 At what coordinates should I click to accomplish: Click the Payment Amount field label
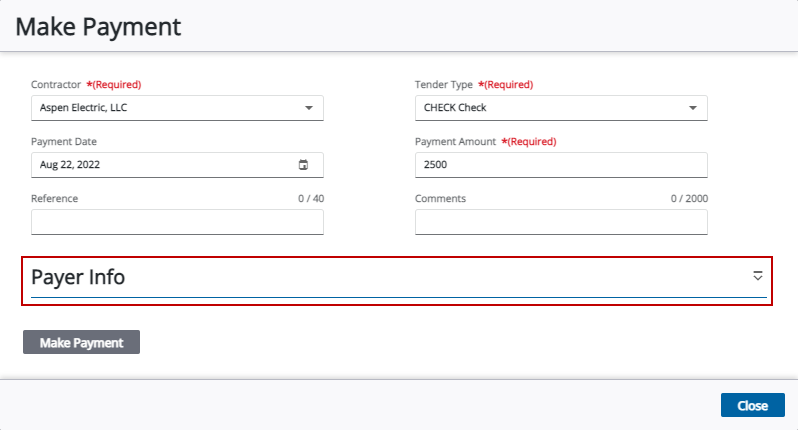tap(455, 141)
